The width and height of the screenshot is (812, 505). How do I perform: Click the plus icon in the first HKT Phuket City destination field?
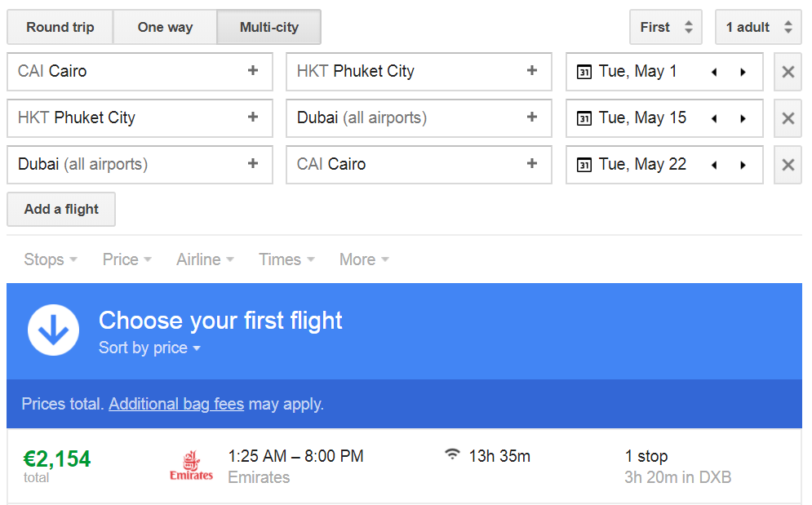click(532, 70)
